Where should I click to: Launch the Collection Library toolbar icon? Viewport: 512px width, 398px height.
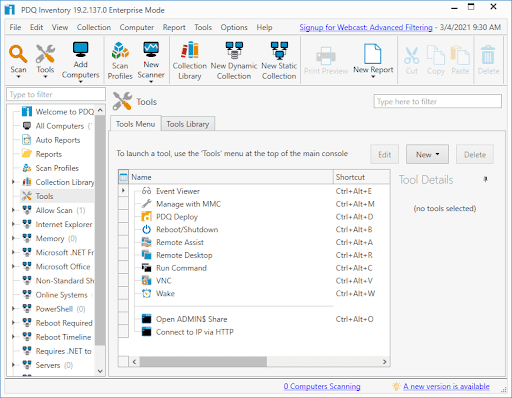(x=189, y=51)
